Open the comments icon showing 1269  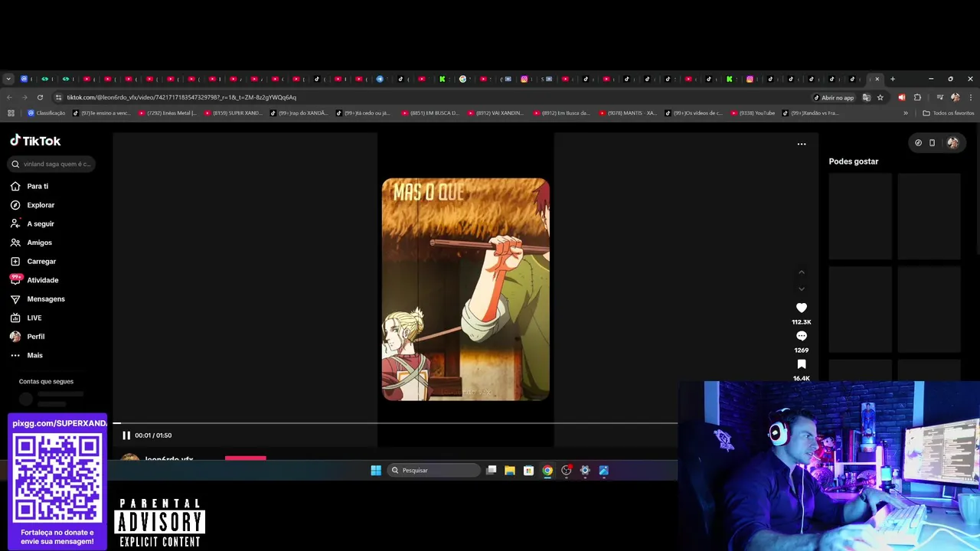point(802,336)
